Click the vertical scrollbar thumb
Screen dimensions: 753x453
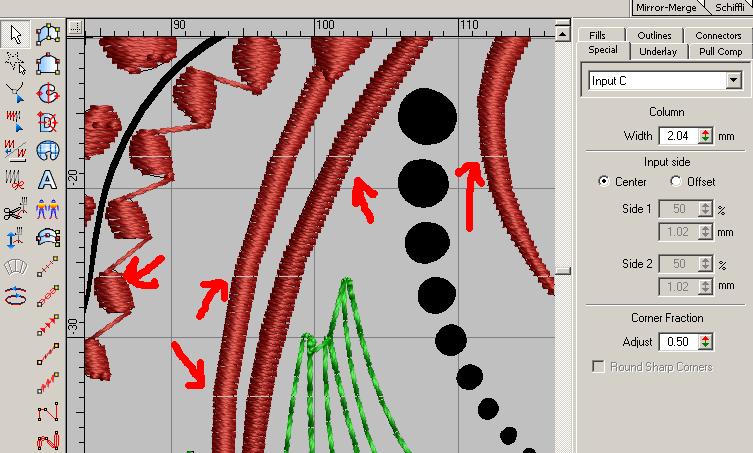tap(563, 271)
